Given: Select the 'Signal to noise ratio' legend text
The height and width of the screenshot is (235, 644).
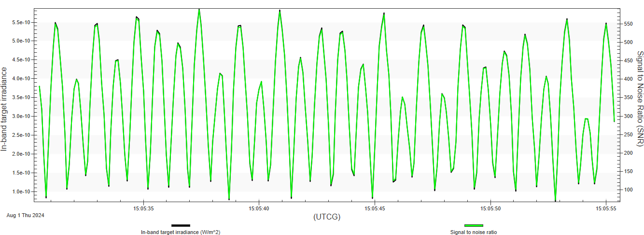Looking at the screenshot, I should [x=474, y=232].
